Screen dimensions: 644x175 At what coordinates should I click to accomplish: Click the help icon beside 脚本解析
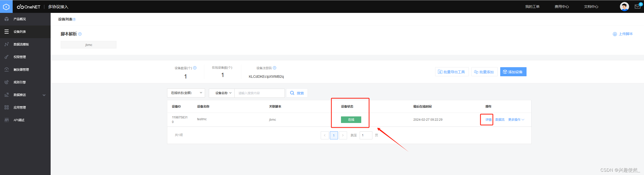[x=80, y=34]
